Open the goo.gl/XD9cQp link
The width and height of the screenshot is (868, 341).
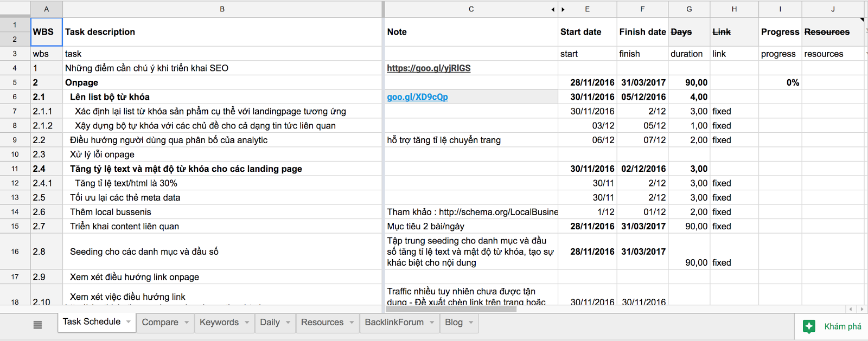417,97
